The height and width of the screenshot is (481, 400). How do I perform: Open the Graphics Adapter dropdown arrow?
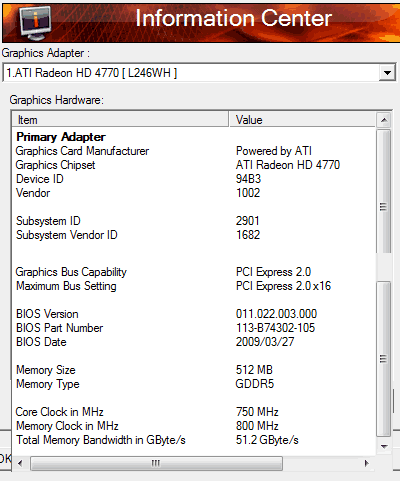pyautogui.click(x=387, y=73)
